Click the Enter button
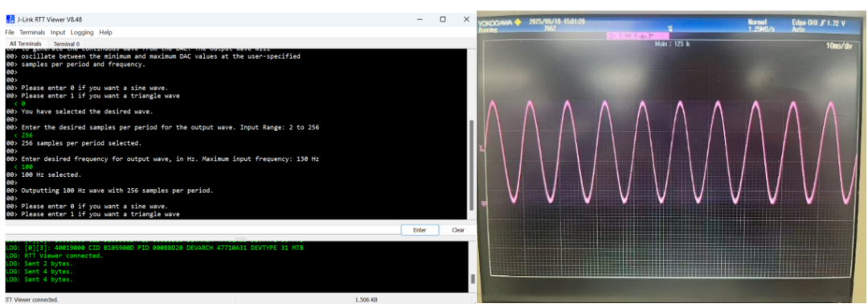868x304 pixels. 420,230
